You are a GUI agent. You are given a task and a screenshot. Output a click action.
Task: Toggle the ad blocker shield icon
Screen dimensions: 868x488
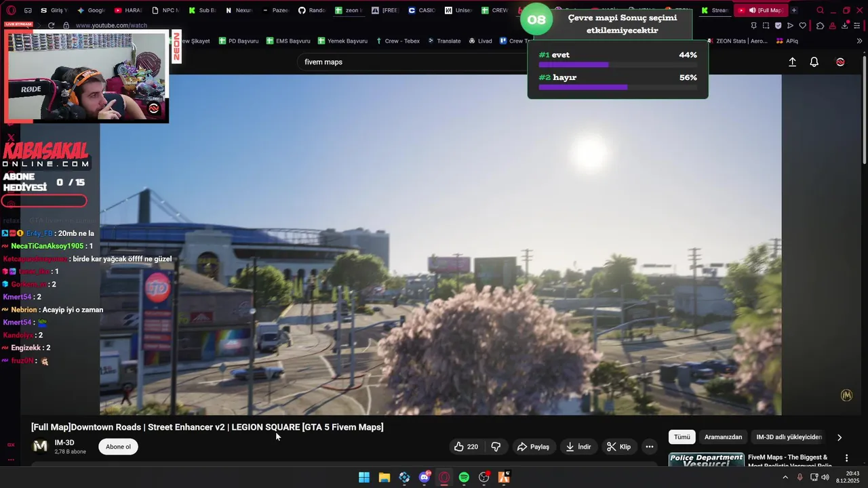click(778, 26)
